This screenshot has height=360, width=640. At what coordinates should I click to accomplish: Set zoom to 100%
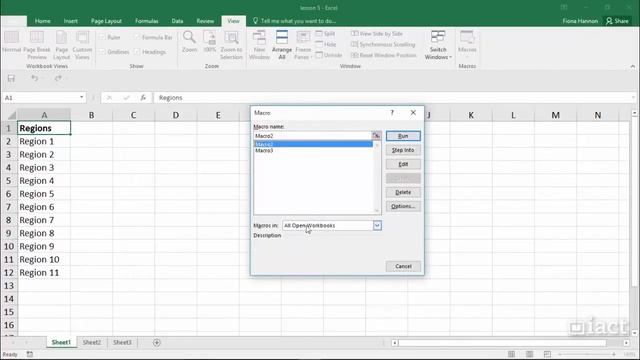pyautogui.click(x=209, y=41)
